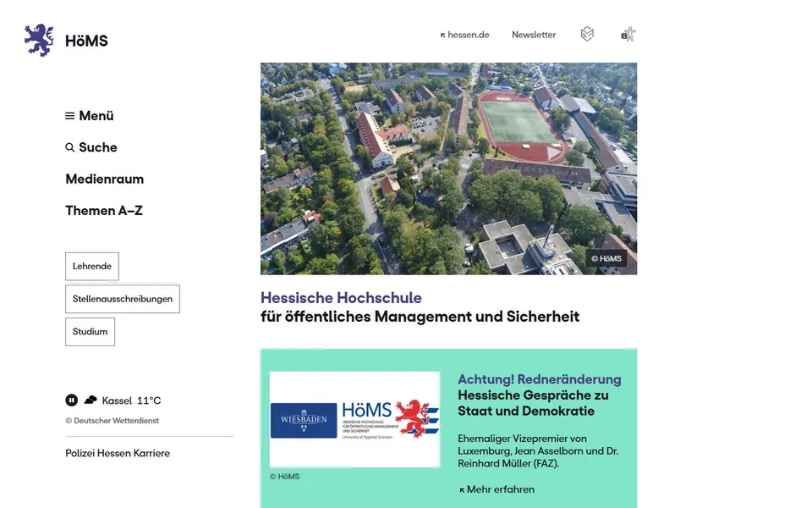Image resolution: width=812 pixels, height=508 pixels.
Task: Click the Hessen lion logo
Action: point(39,41)
